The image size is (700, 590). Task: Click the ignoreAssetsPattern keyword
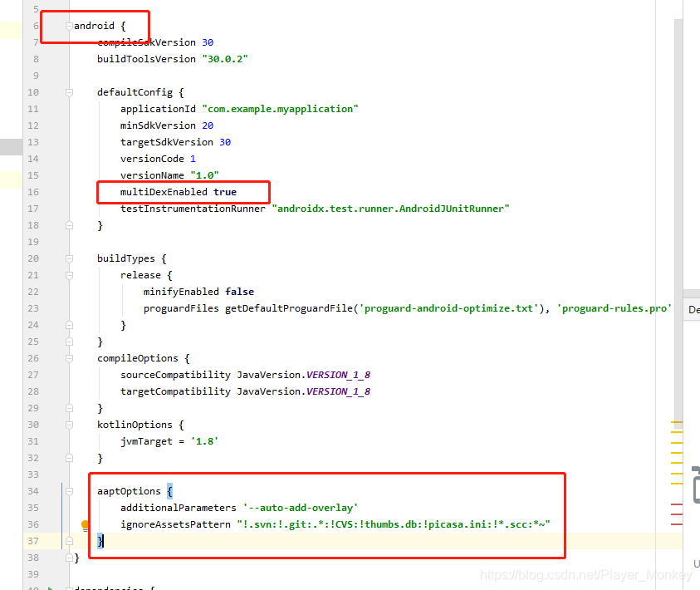[x=175, y=524]
